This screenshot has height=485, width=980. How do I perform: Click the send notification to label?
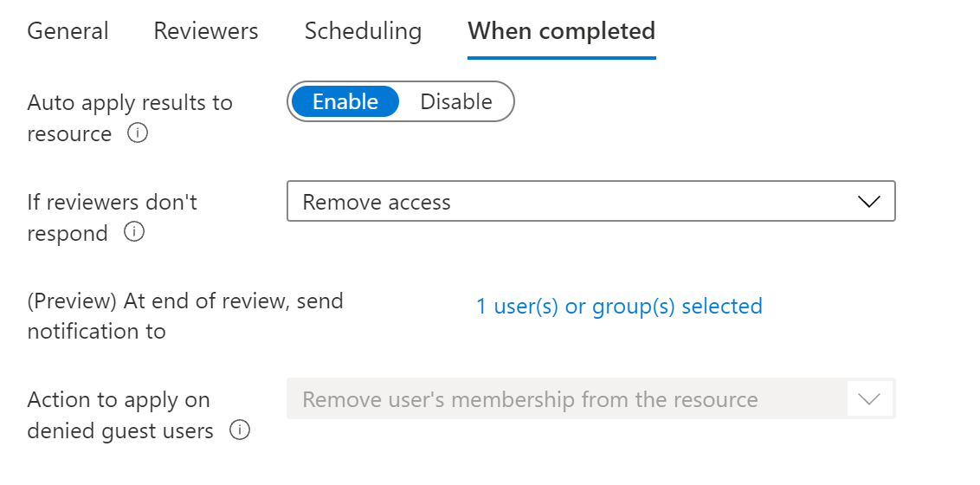point(97,332)
